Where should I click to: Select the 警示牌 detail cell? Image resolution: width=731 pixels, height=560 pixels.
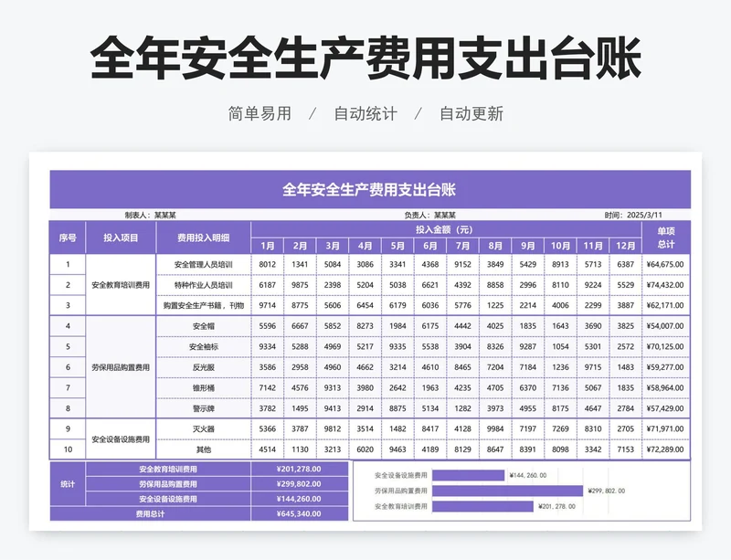[x=203, y=408]
